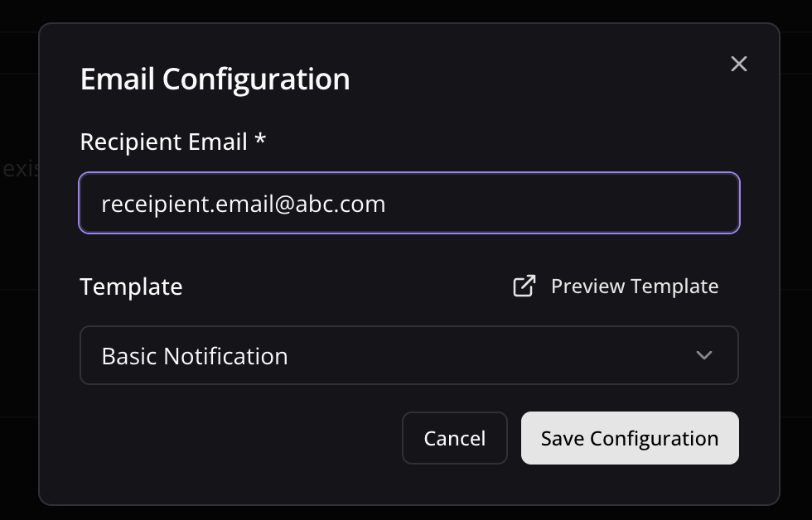Focus the Recipient Email input field
Image resolution: width=812 pixels, height=520 pixels.
point(409,203)
